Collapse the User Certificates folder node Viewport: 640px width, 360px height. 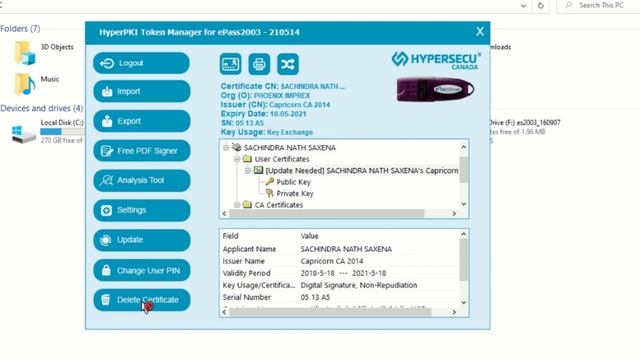(x=237, y=159)
